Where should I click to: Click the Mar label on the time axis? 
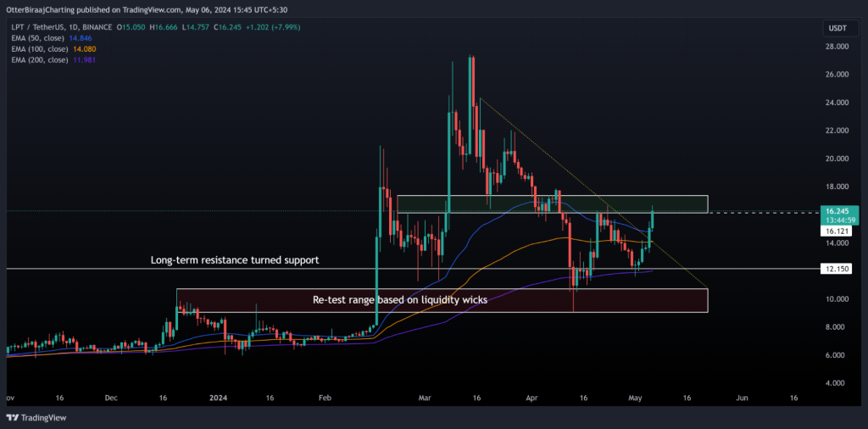(x=426, y=398)
